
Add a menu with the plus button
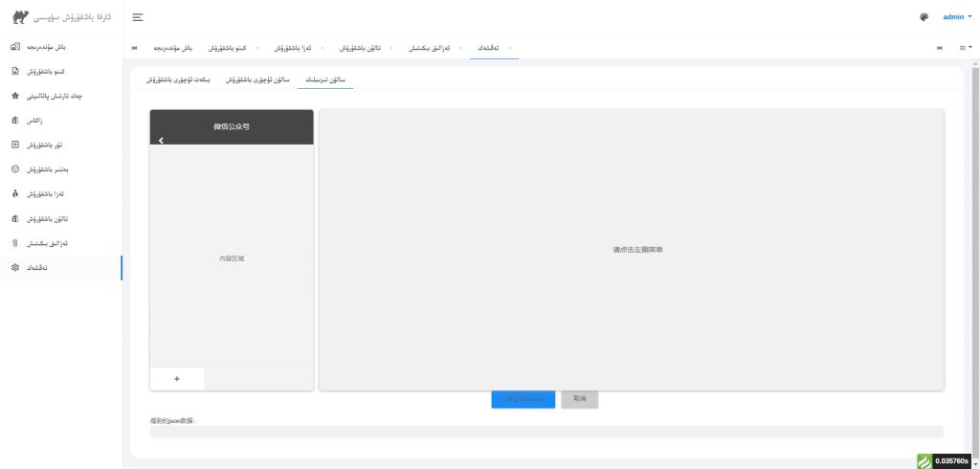(x=177, y=379)
